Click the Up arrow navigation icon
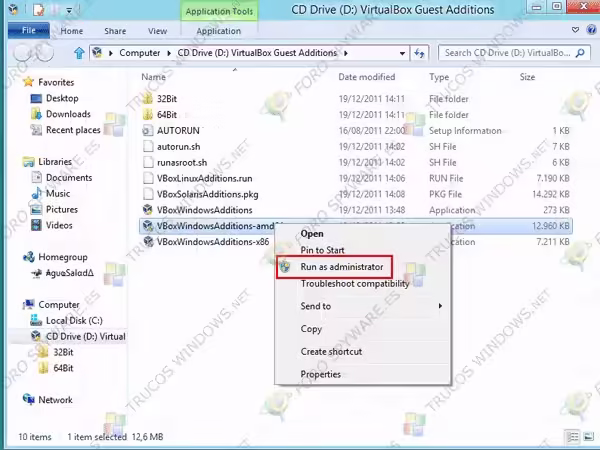 79,53
